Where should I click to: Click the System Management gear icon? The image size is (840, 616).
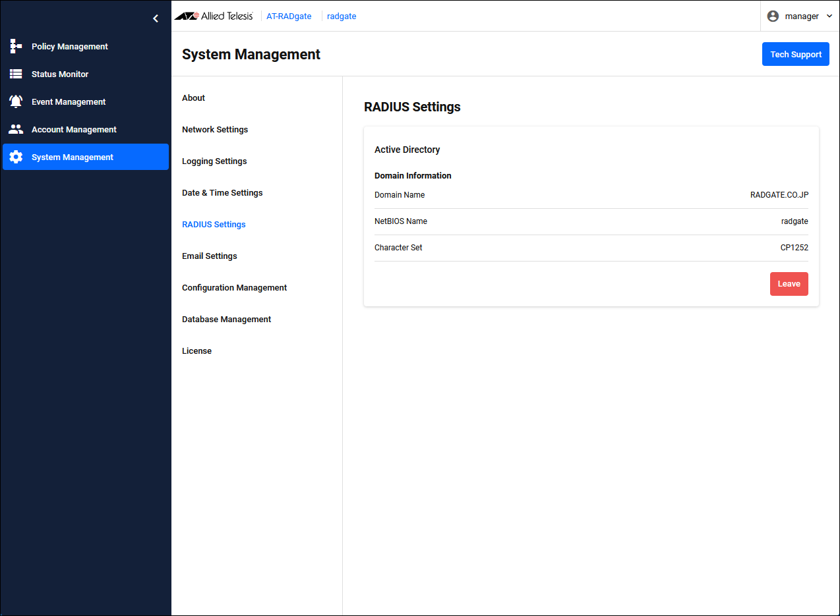(x=16, y=157)
